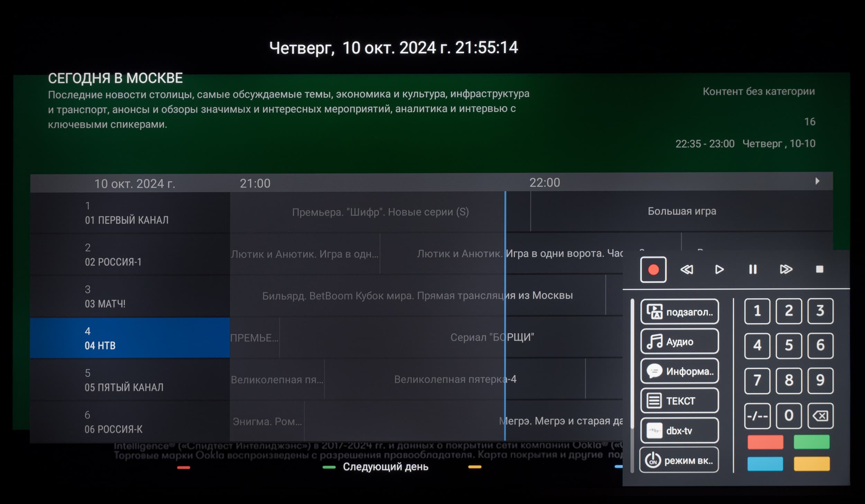Select channel 01 ПЕРВЫЙ КАНАЛ row
The width and height of the screenshot is (865, 504).
click(x=130, y=213)
